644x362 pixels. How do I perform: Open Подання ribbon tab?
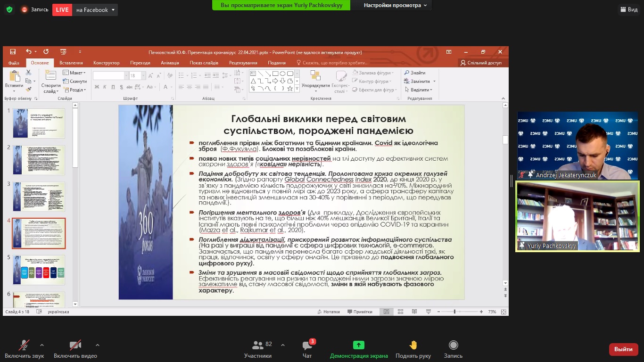coord(277,63)
